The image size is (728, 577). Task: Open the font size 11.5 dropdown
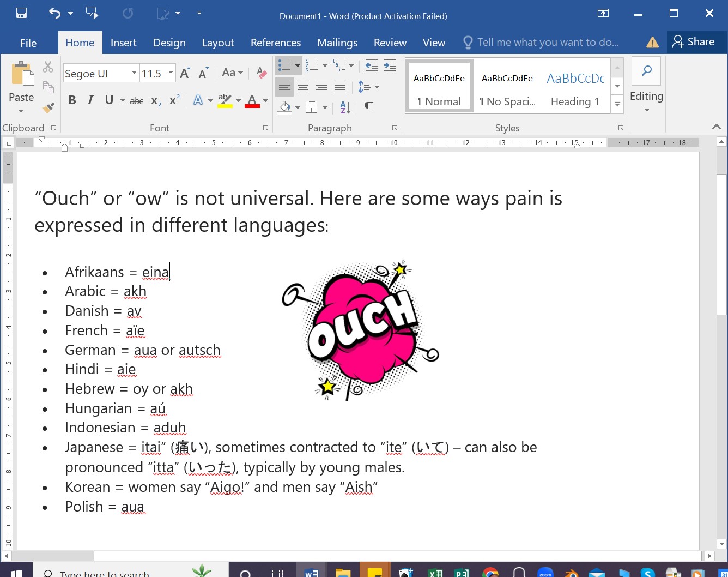171,73
